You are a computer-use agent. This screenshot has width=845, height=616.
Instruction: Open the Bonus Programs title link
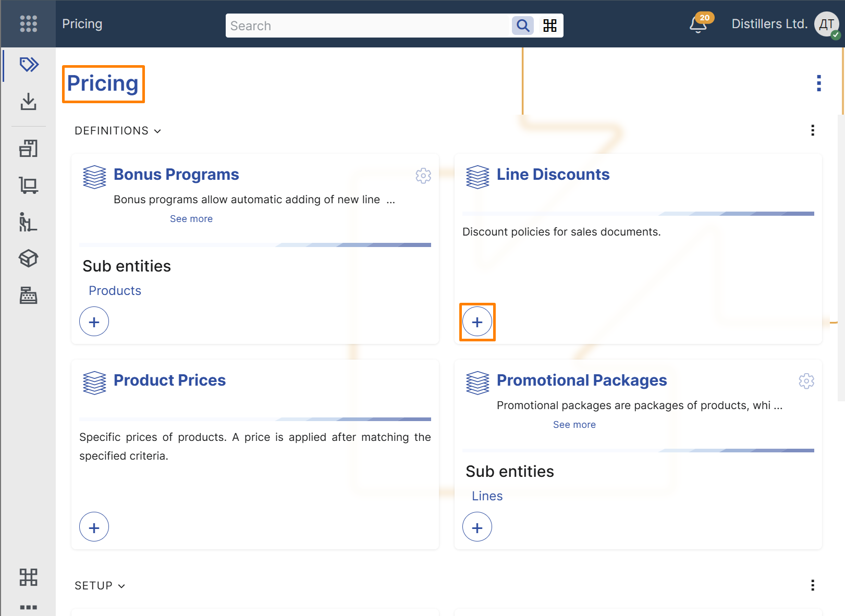coord(176,175)
